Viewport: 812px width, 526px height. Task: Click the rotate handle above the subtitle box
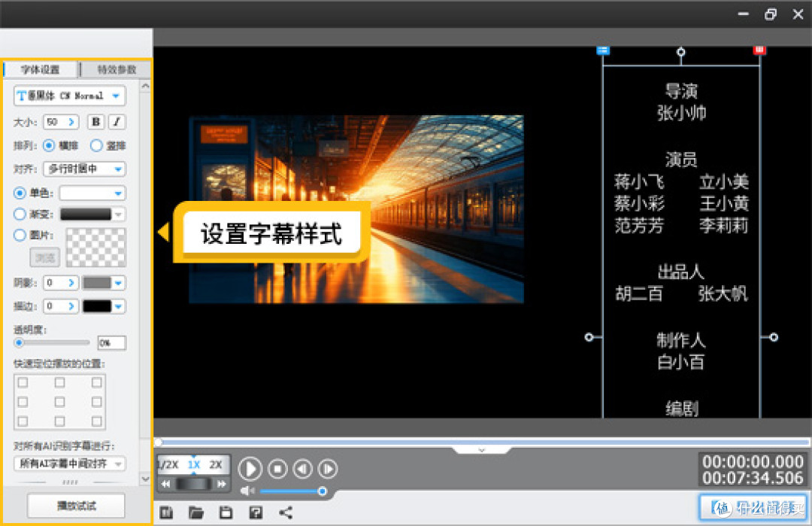(x=681, y=52)
